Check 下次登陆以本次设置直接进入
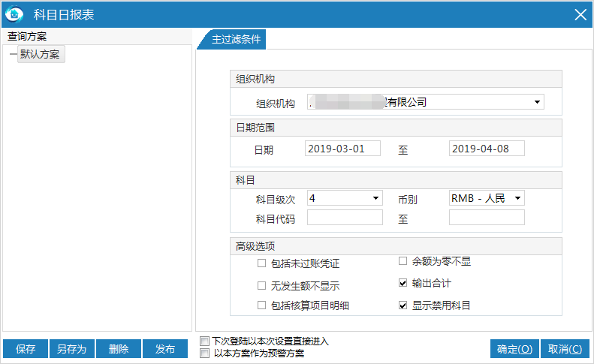Image resolution: width=594 pixels, height=364 pixels. (x=204, y=341)
